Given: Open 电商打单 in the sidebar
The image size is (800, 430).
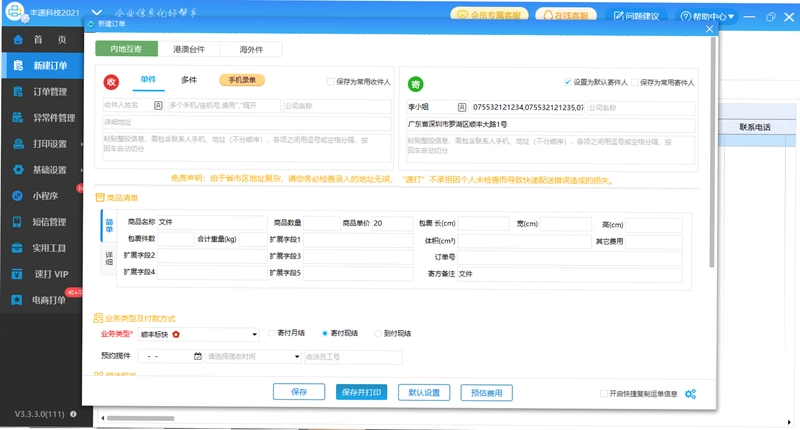Looking at the screenshot, I should click(42, 300).
